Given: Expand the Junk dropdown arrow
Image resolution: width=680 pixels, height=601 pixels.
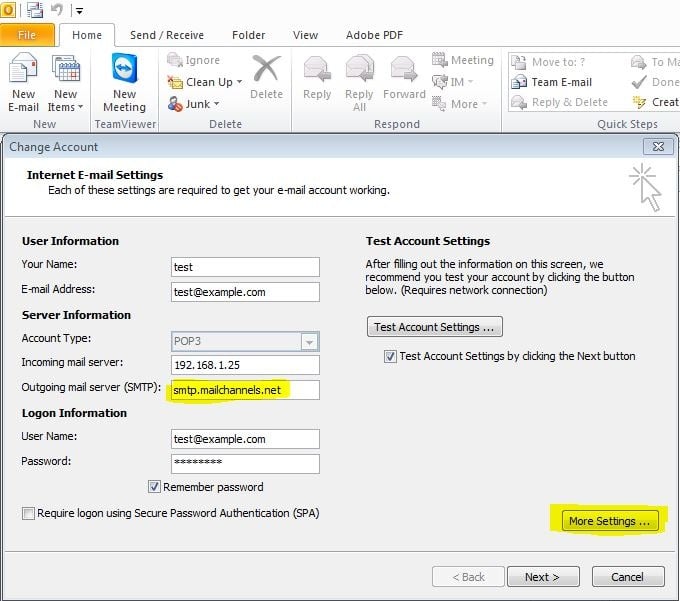Looking at the screenshot, I should pyautogui.click(x=216, y=104).
